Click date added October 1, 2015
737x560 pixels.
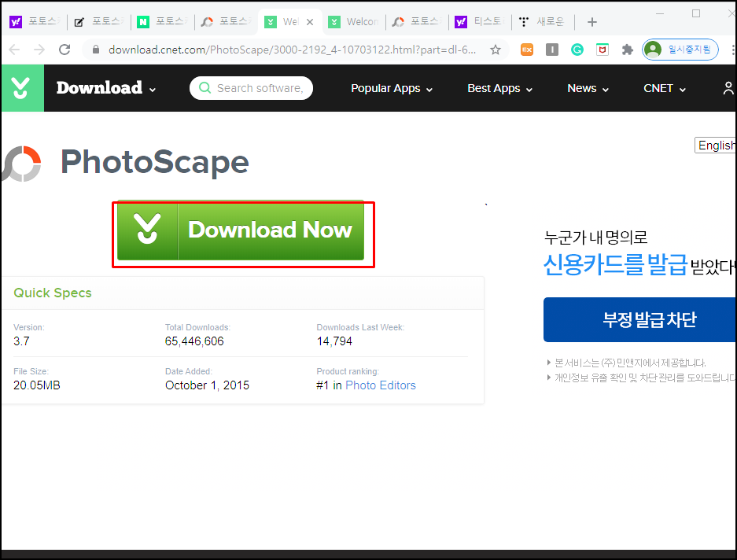click(x=207, y=385)
